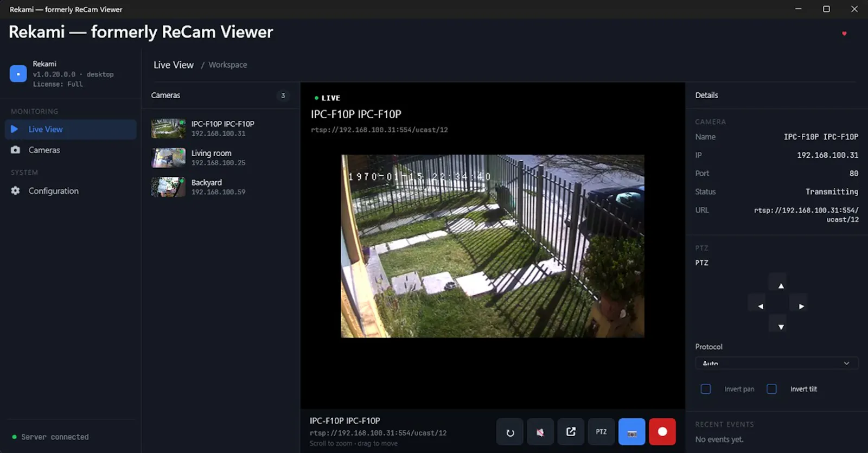The image size is (868, 453).
Task: Click the camera Name value in Details
Action: 821,137
